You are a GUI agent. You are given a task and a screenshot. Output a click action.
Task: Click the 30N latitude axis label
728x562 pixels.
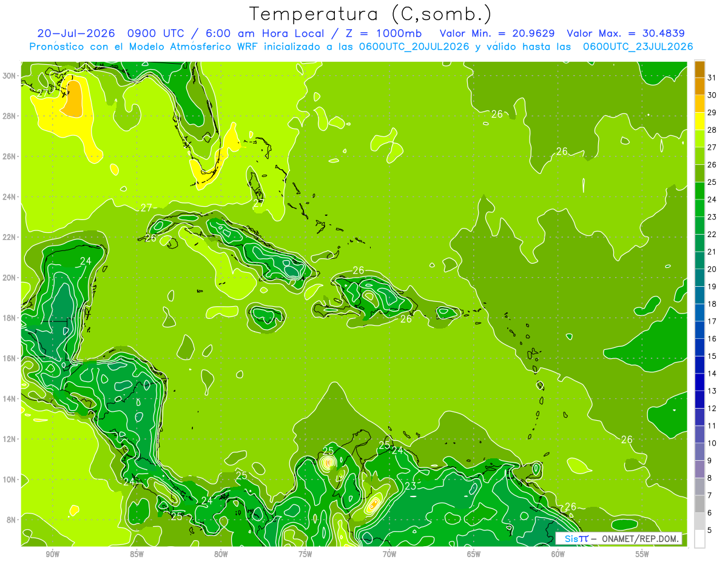[x=10, y=76]
